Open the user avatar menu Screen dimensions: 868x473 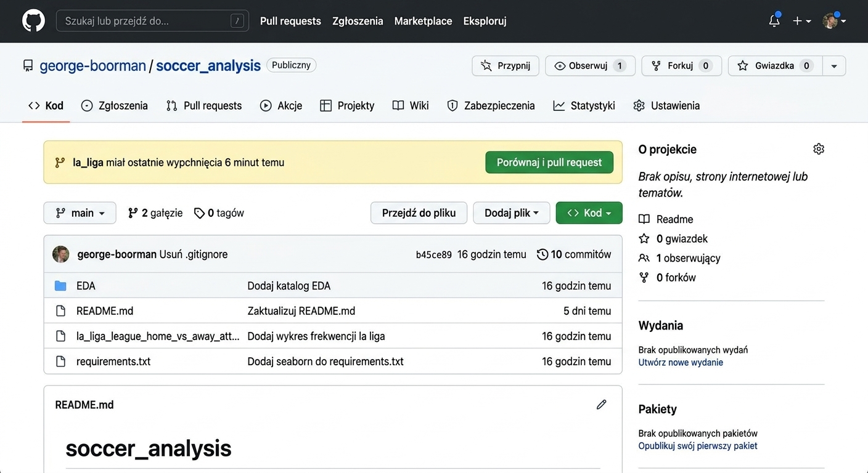[834, 21]
